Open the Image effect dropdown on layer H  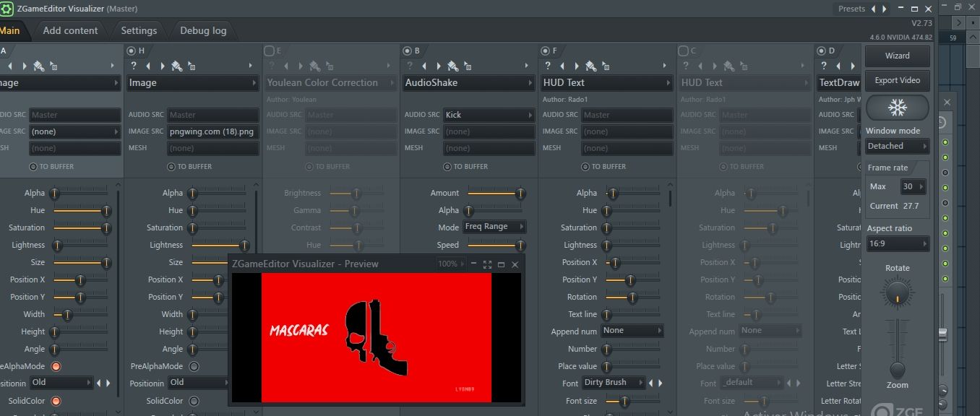(193, 83)
